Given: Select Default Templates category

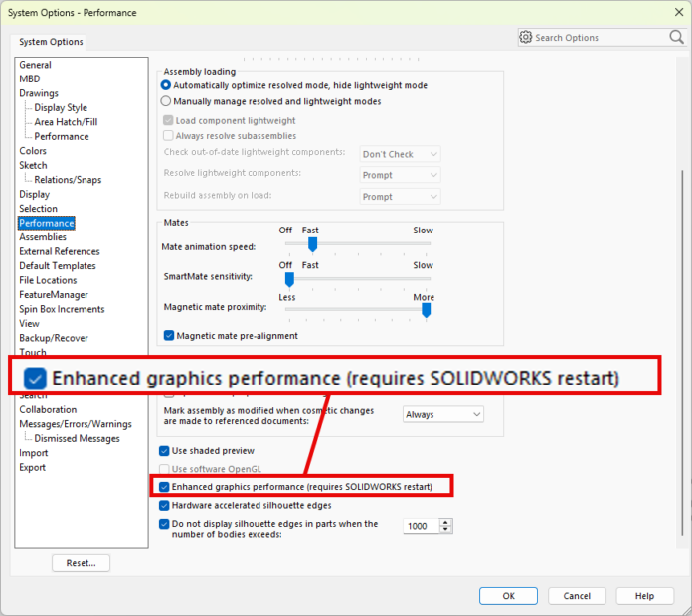Looking at the screenshot, I should (x=58, y=266).
